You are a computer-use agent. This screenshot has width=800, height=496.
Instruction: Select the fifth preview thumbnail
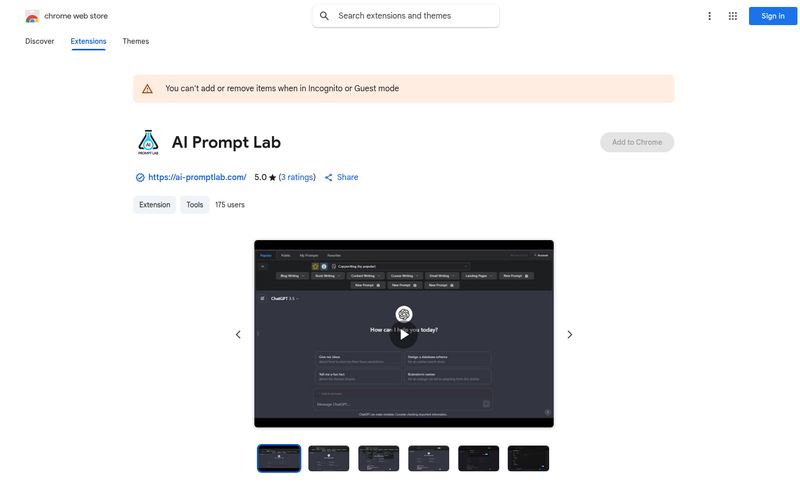[x=479, y=458]
